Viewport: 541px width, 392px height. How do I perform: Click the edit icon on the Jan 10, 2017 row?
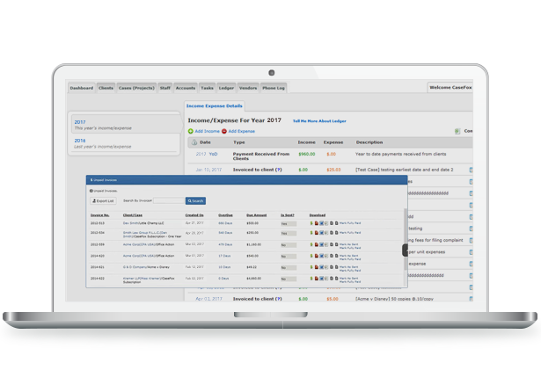[471, 170]
